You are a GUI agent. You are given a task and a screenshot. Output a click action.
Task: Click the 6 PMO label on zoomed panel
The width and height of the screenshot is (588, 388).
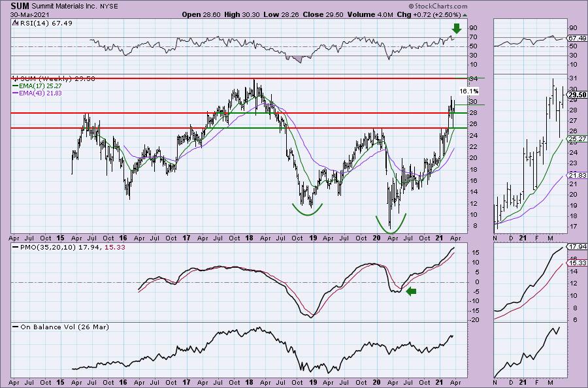coord(575,320)
